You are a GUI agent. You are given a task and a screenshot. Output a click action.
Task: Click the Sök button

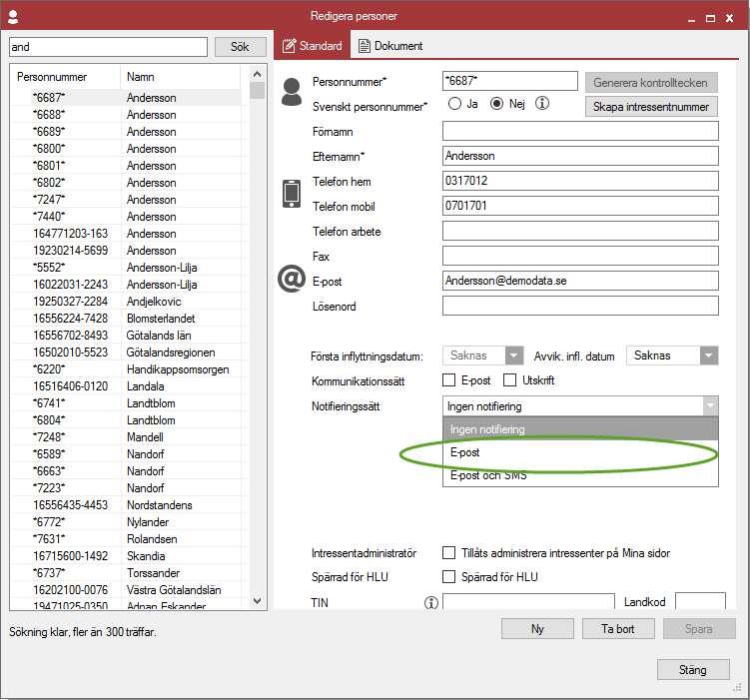click(x=240, y=47)
